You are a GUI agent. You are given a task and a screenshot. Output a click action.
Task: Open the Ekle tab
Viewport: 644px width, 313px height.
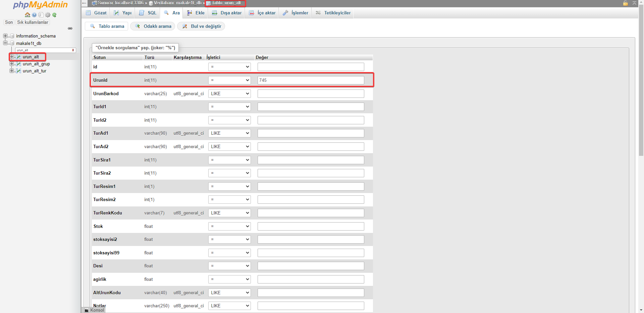tap(196, 13)
